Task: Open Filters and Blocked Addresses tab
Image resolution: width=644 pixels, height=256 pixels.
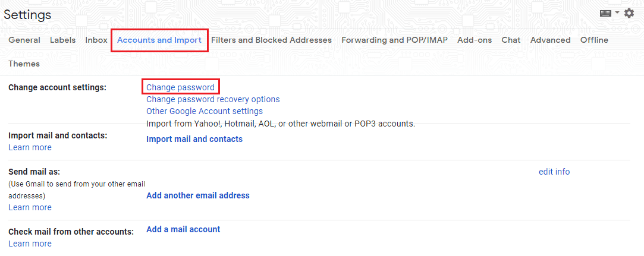Action: click(271, 40)
